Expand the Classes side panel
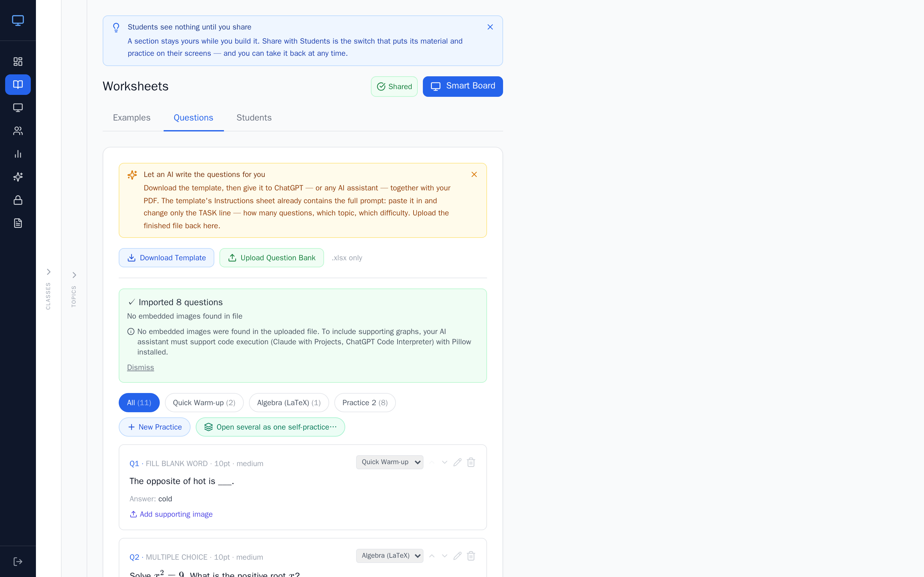The height and width of the screenshot is (577, 924). coord(48,272)
